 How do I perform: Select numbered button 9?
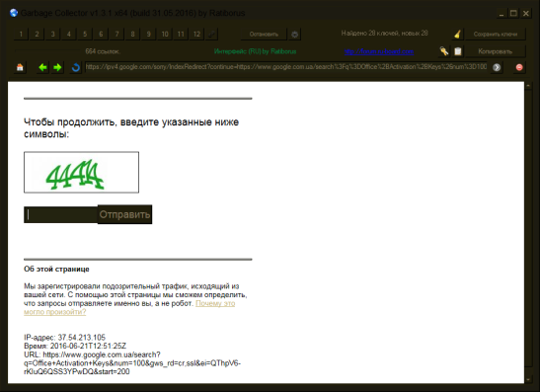149,35
